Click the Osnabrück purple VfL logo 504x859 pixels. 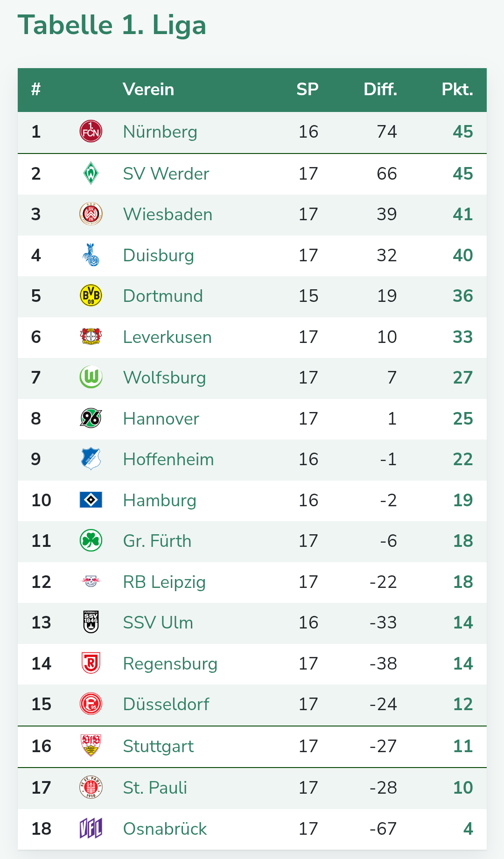pos(91,829)
